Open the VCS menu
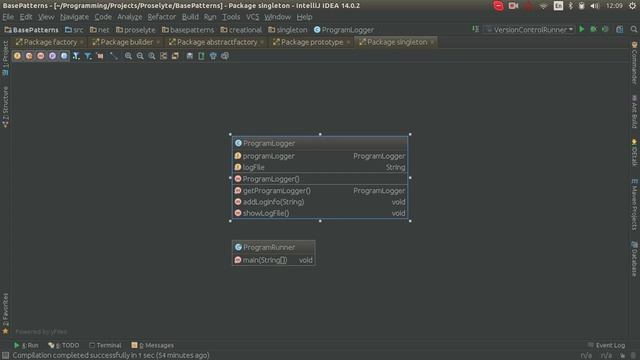 click(253, 17)
